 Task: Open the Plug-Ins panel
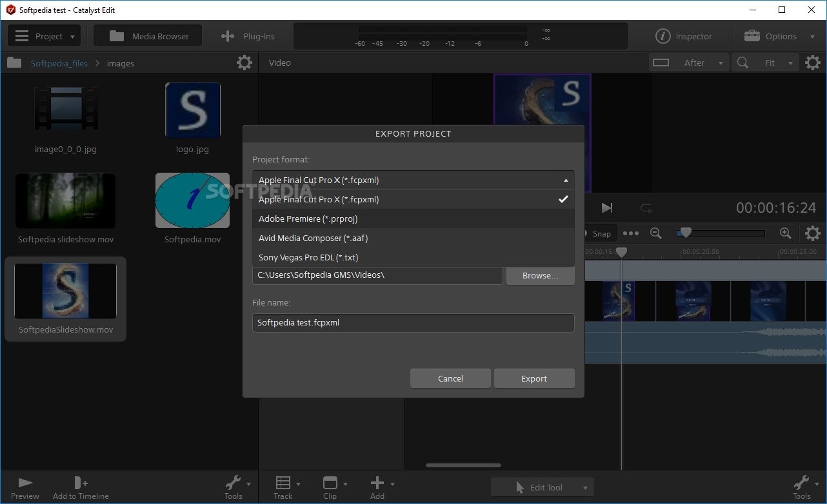click(248, 36)
